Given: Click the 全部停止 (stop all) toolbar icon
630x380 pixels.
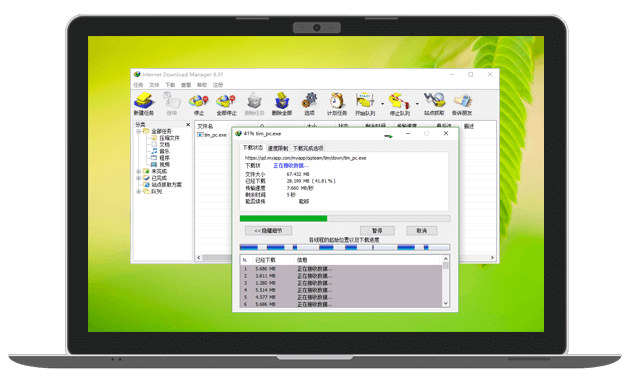Looking at the screenshot, I should [226, 104].
